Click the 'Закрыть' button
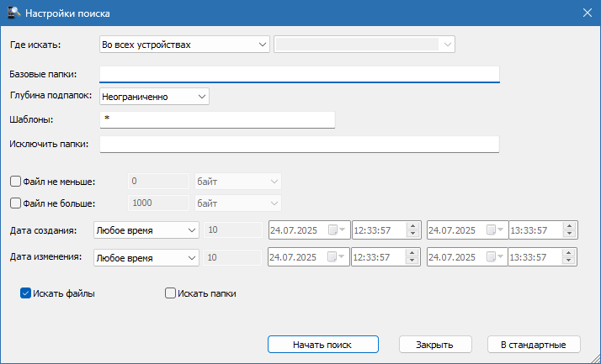601x364 pixels. point(435,345)
